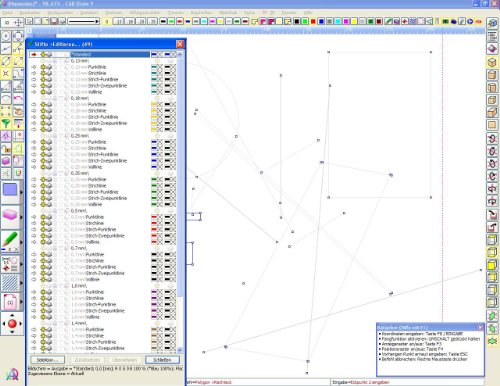Image resolution: width=500 pixels, height=386 pixels.
Task: Pick the line drawing tool
Action: [6, 49]
